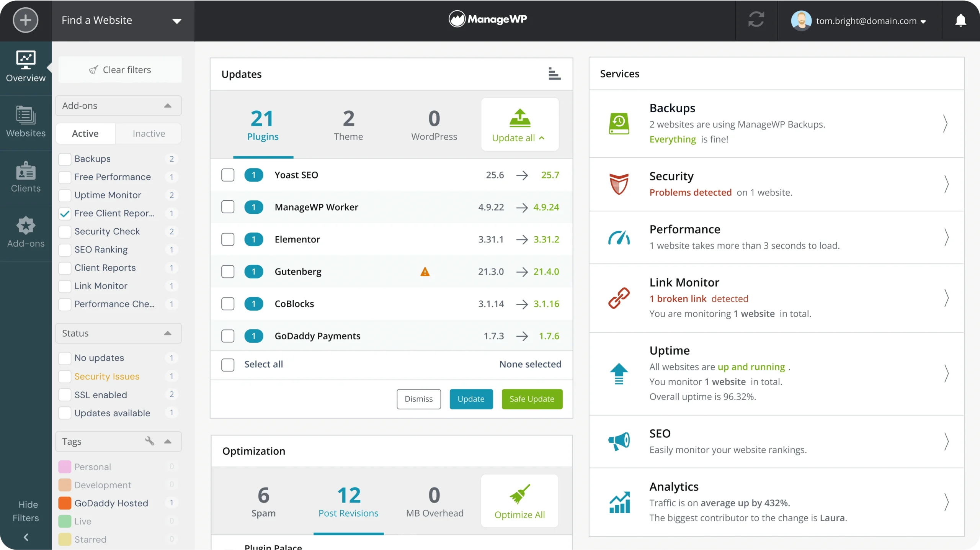Check the Yoast SEO plugin checkbox
The height and width of the screenshot is (550, 980).
coord(228,175)
